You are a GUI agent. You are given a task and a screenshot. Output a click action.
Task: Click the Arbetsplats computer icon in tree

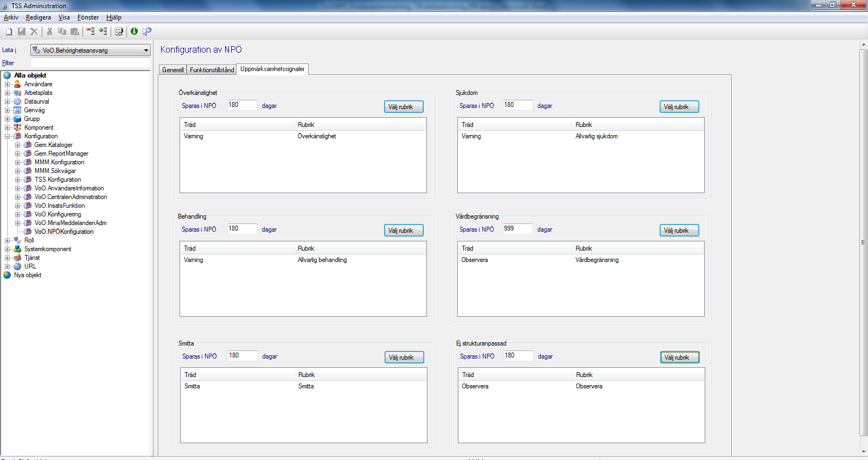pyautogui.click(x=17, y=93)
